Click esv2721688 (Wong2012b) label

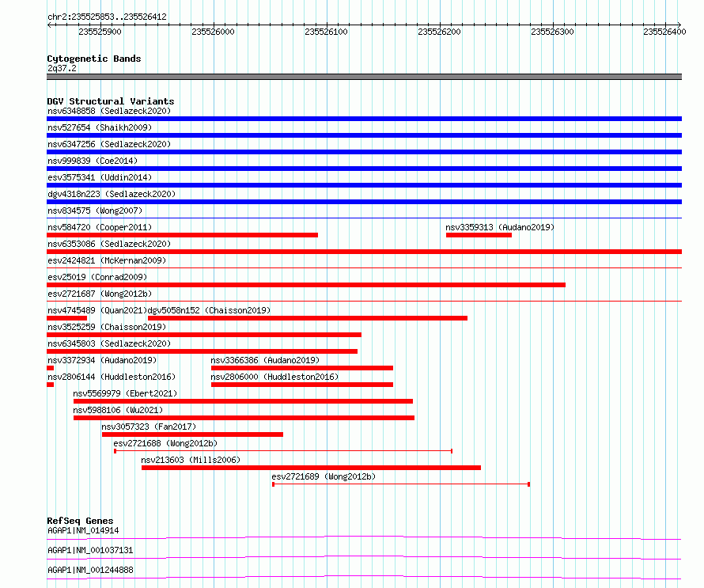[165, 443]
